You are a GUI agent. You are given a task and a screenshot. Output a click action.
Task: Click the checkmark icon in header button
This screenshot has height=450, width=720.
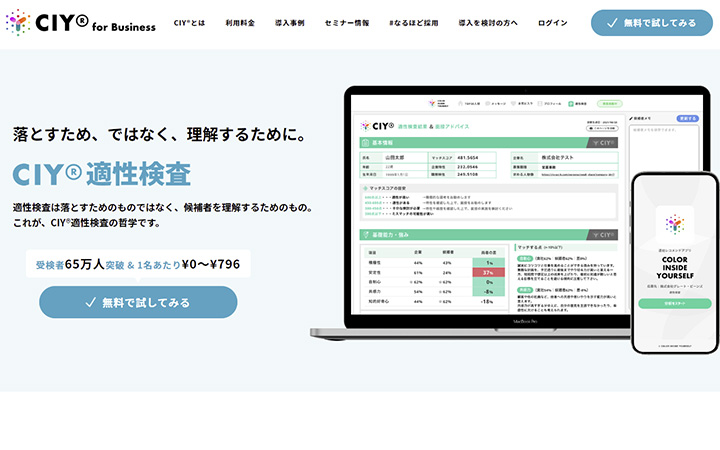(x=612, y=23)
